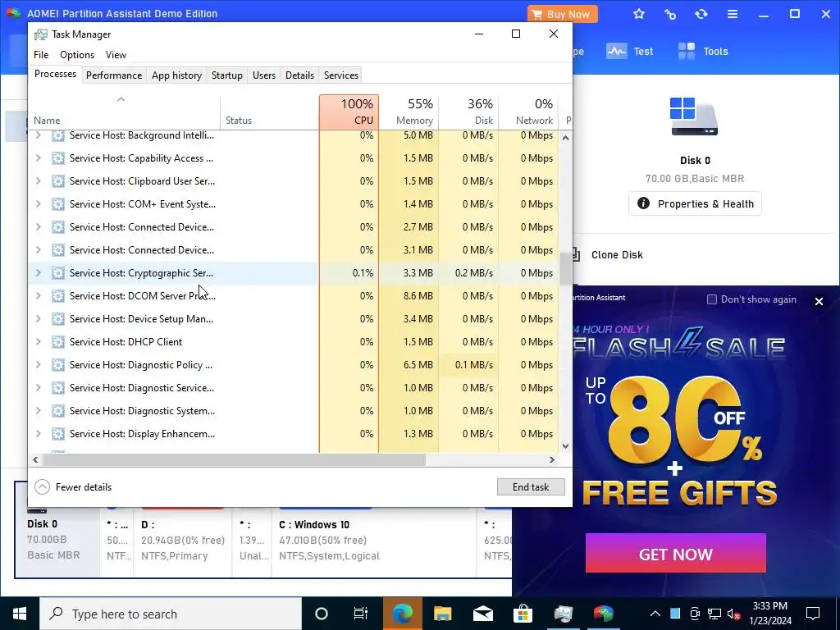The width and height of the screenshot is (840, 630).
Task: Select Service Host: Diagnostic Service... process
Action: point(294,388)
